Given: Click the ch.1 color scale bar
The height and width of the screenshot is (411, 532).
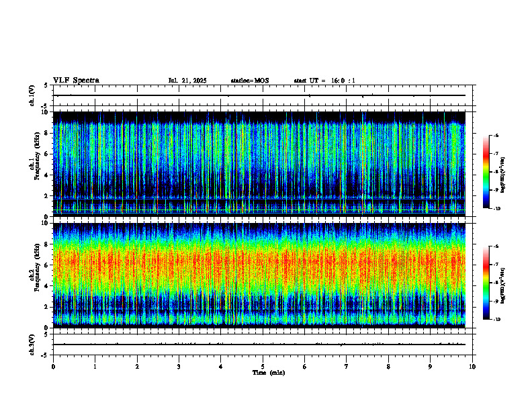Looking at the screenshot, I should click(x=486, y=172).
